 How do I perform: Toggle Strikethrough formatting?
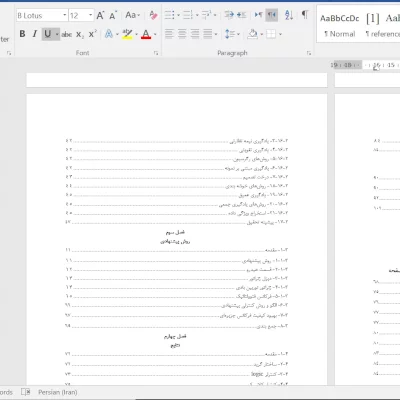67,34
